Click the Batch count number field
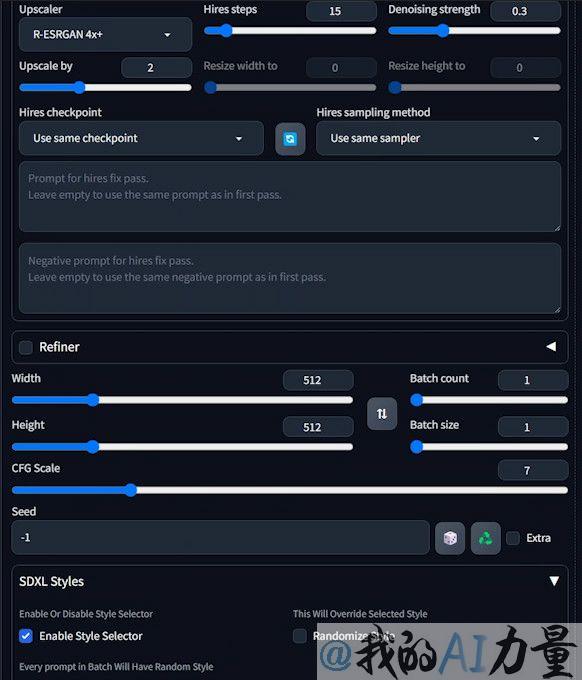 click(x=533, y=380)
